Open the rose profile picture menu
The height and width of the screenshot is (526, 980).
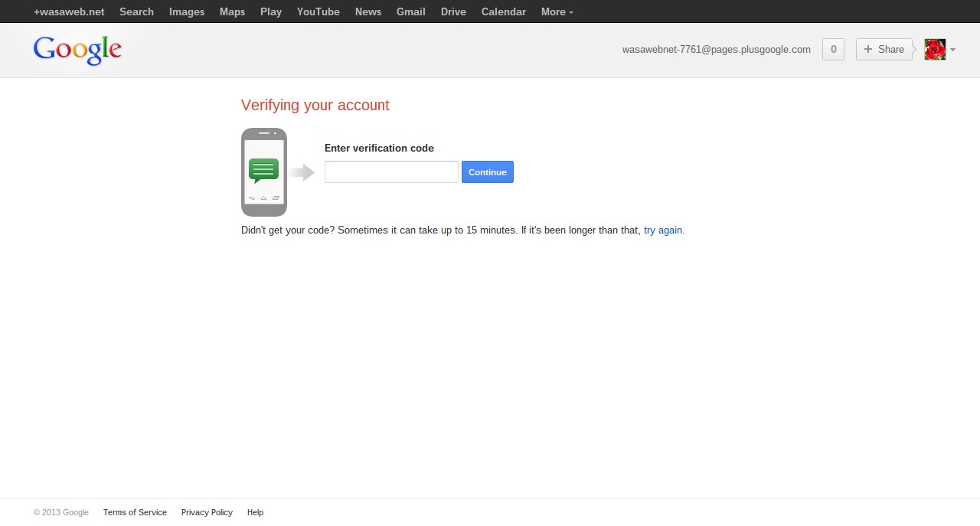point(935,50)
